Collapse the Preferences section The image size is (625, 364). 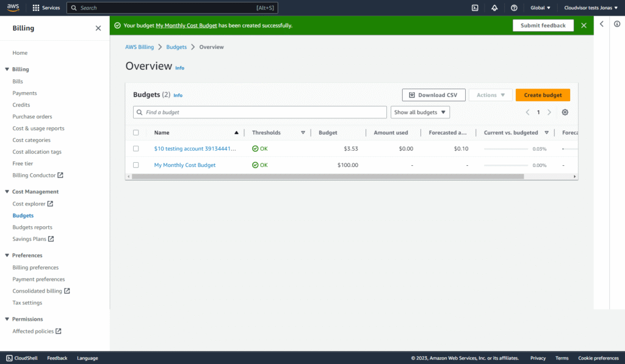(7, 255)
